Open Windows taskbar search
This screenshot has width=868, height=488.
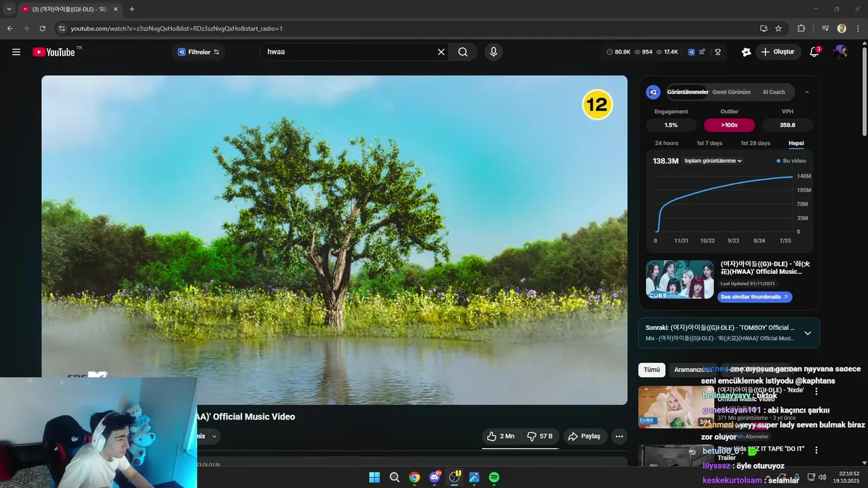click(x=395, y=477)
